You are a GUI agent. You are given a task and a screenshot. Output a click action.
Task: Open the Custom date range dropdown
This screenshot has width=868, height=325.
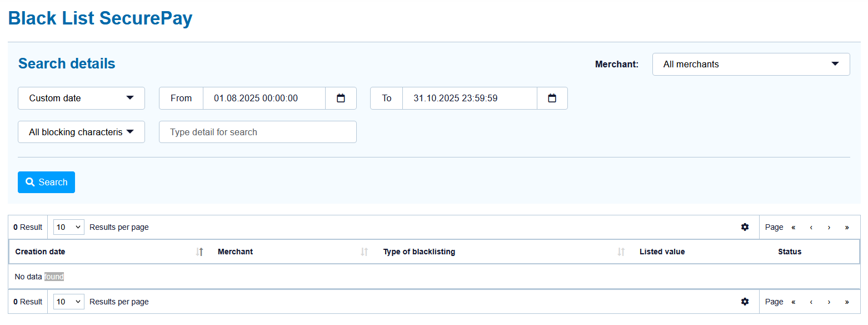coord(81,99)
